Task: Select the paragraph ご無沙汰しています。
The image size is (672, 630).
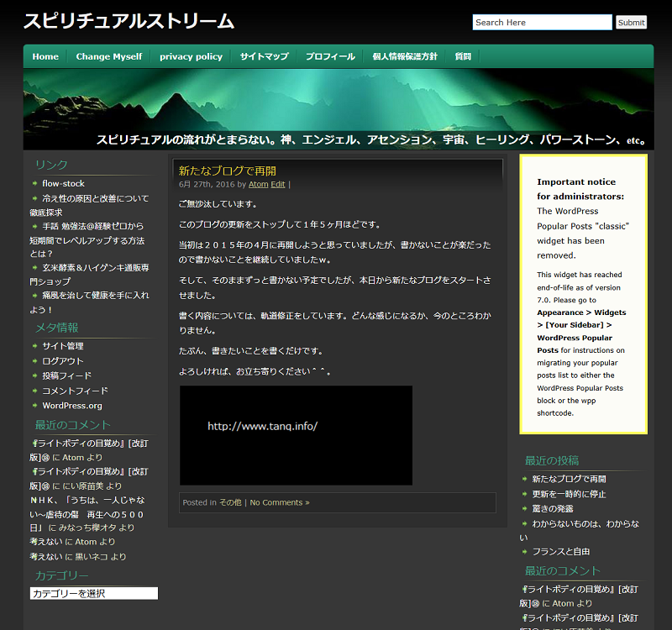Action: click(x=218, y=204)
